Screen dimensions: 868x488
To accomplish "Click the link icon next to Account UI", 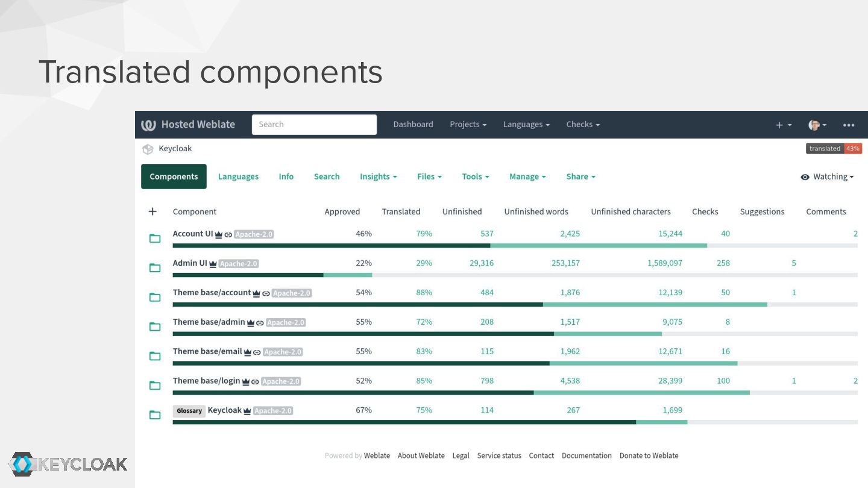I will [228, 234].
